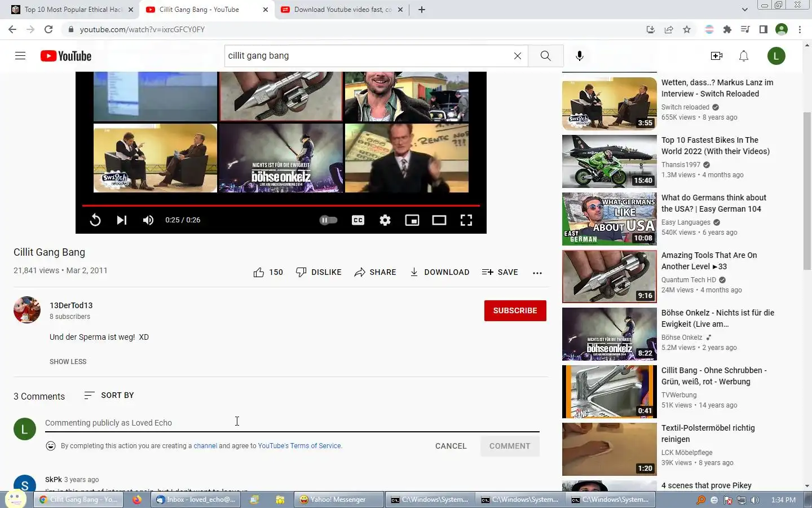Skip to next video in the player

122,220
